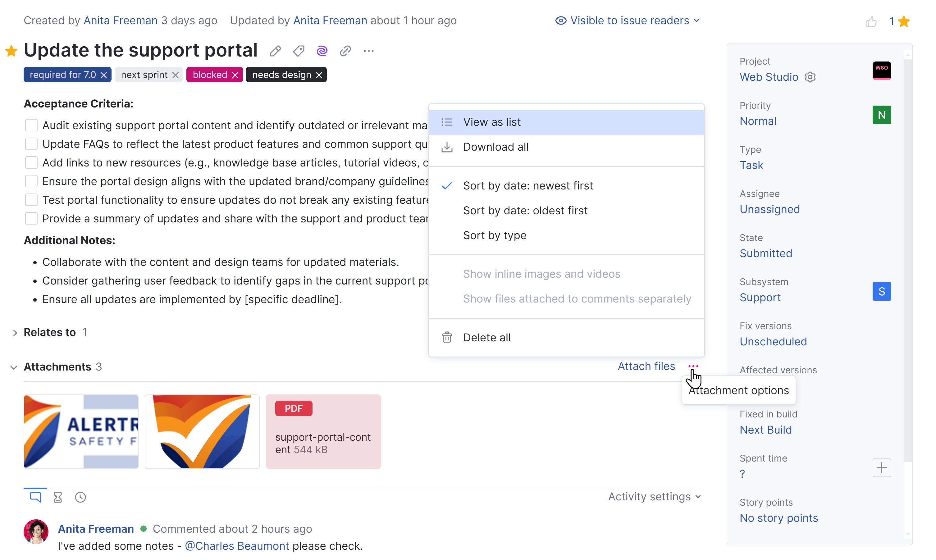Show the issue history clock tab

(x=80, y=497)
